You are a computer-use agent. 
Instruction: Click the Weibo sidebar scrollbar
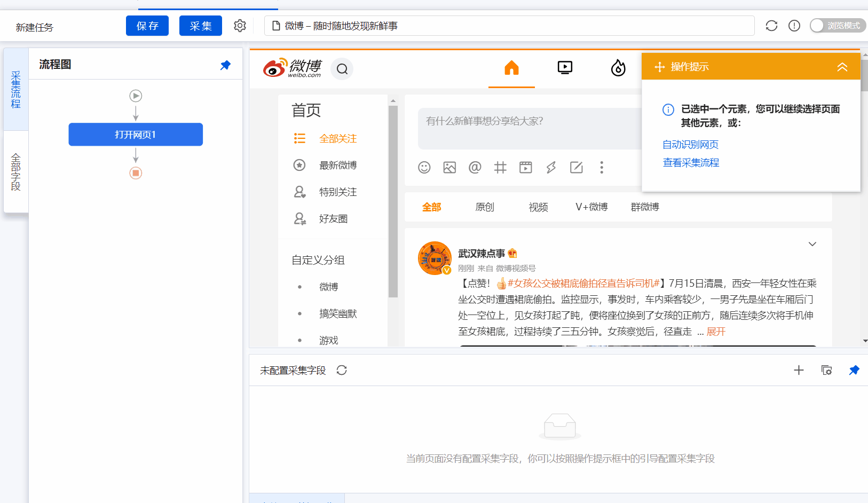393,202
